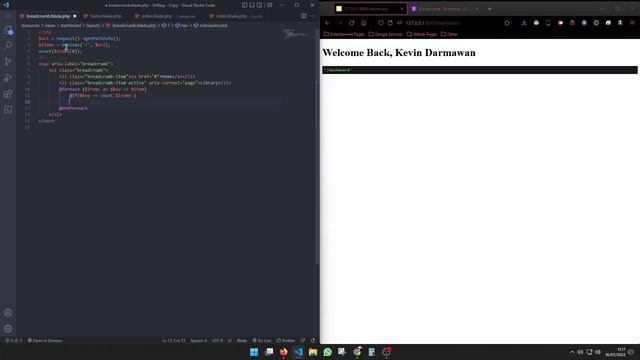Click the code minimap in the editor
640x360 pixels.
click(297, 34)
